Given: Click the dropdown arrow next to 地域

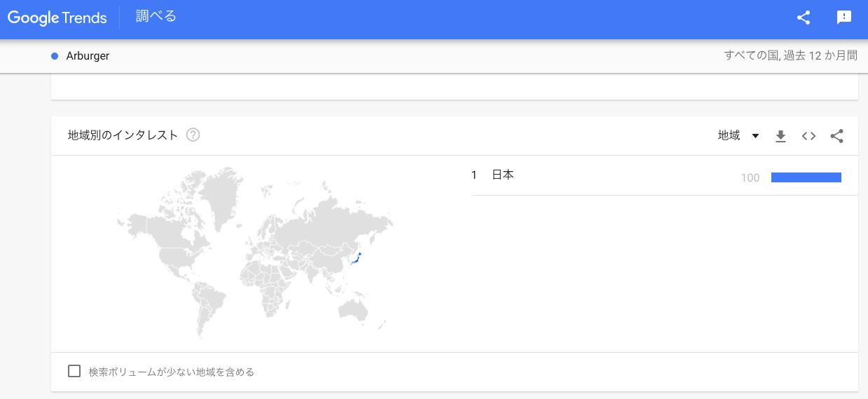Looking at the screenshot, I should click(x=755, y=136).
